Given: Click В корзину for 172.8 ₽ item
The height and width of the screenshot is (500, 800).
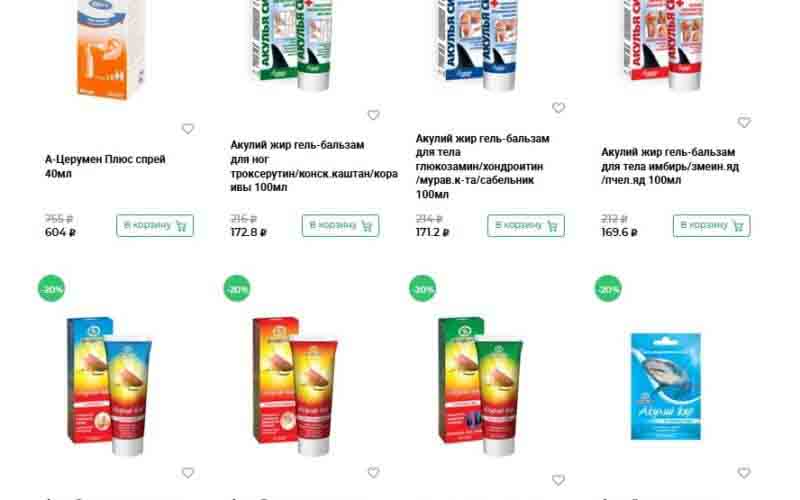Looking at the screenshot, I should point(340,226).
